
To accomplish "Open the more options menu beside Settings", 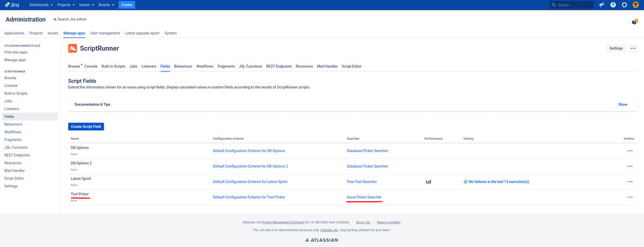I will coord(633,48).
